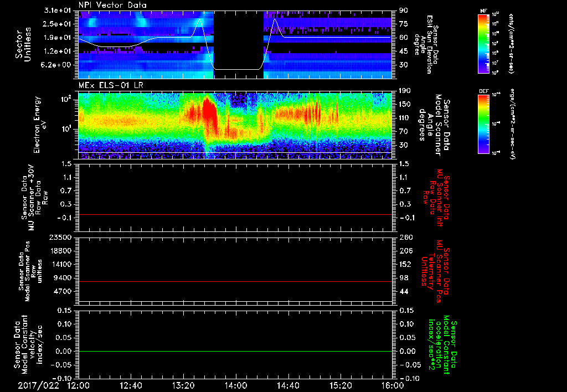Click the 1.2e+01 tick label
The image size is (567, 392).
pyautogui.click(x=58, y=51)
